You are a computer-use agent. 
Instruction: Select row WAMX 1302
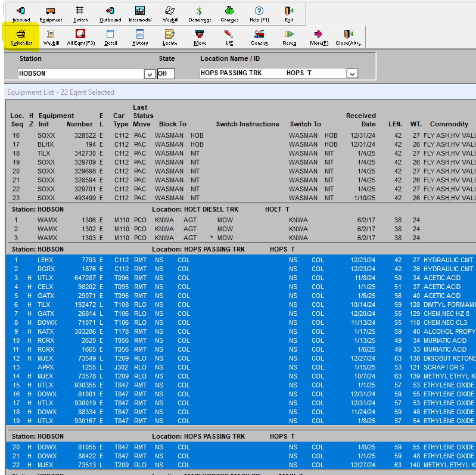[241, 229]
